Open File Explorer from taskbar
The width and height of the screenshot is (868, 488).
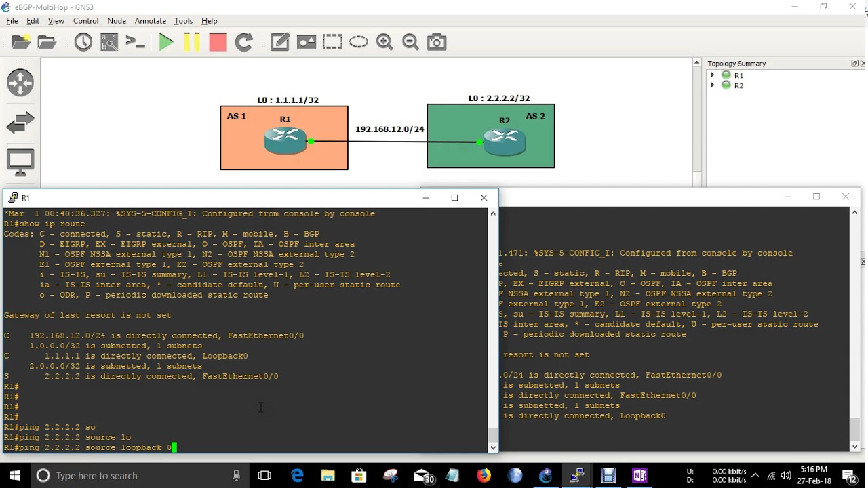point(328,475)
